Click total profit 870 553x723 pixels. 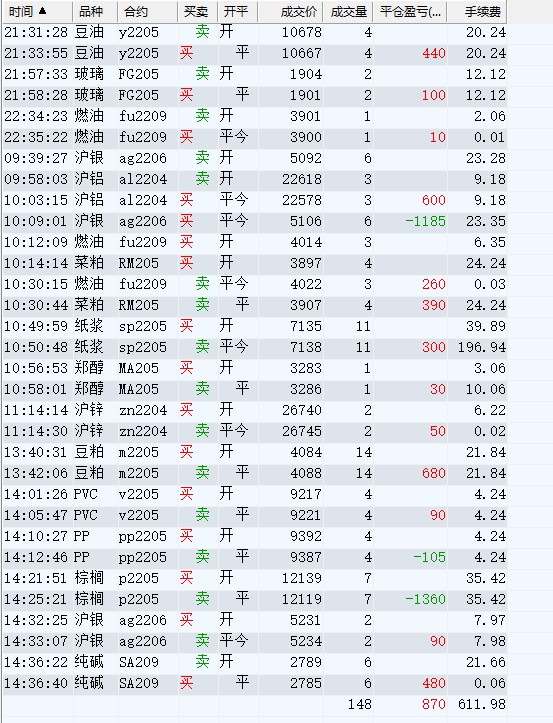pos(434,704)
